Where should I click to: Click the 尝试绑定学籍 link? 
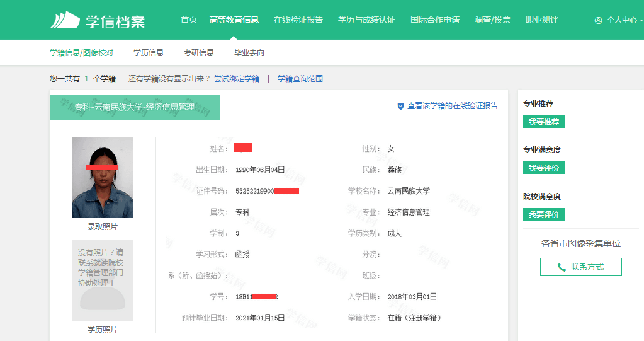pos(237,79)
